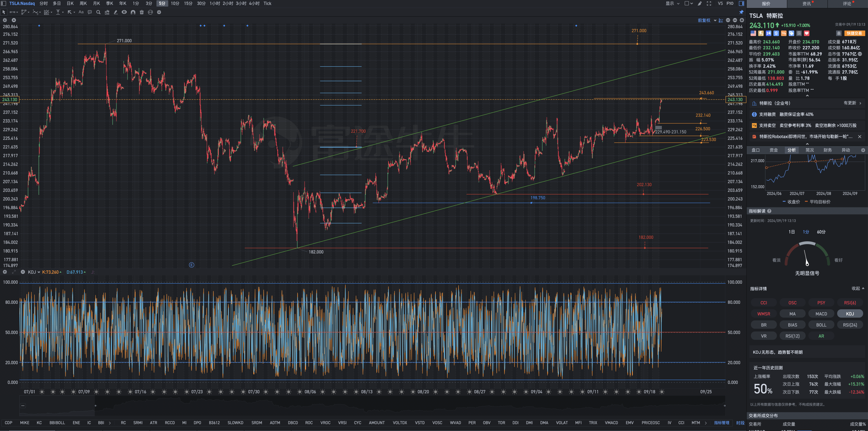Switch chart to Tick view

tap(268, 3)
